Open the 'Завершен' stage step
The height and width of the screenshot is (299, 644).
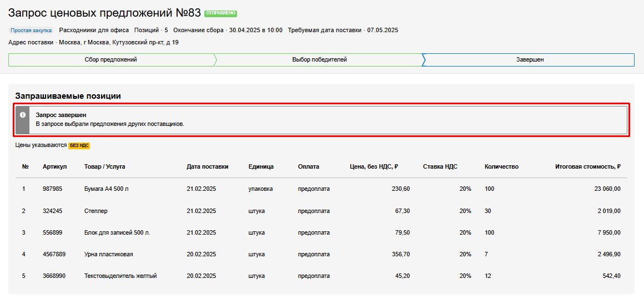tap(529, 60)
